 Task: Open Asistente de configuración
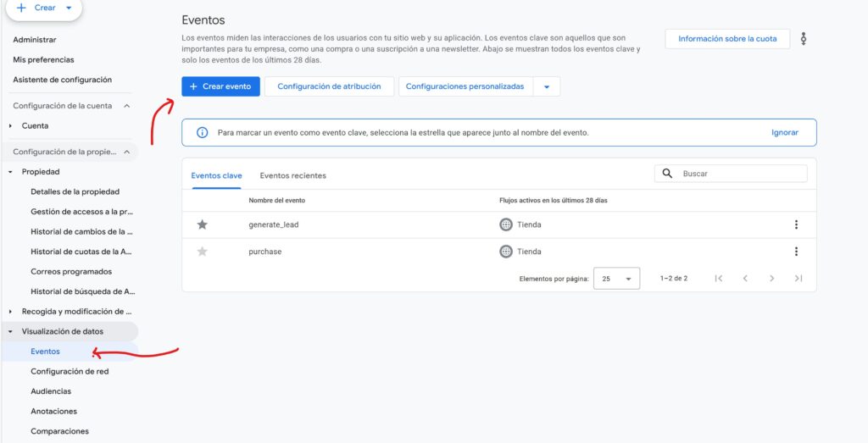pos(62,80)
